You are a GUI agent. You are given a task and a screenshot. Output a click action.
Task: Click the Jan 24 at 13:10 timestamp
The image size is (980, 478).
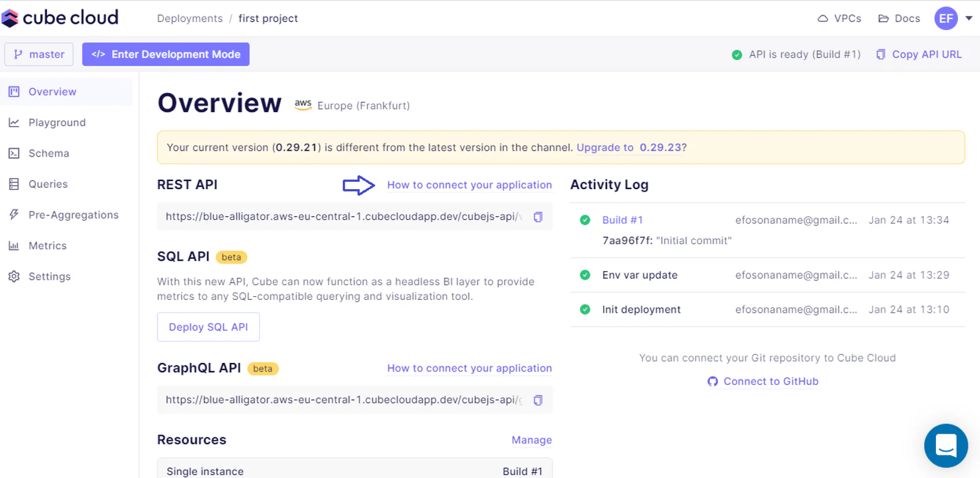coord(908,310)
